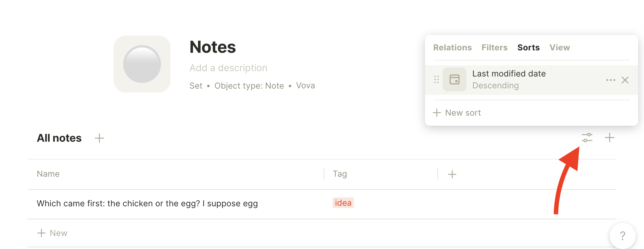This screenshot has width=644, height=249.
Task: Click Add a description field
Action: click(x=228, y=68)
